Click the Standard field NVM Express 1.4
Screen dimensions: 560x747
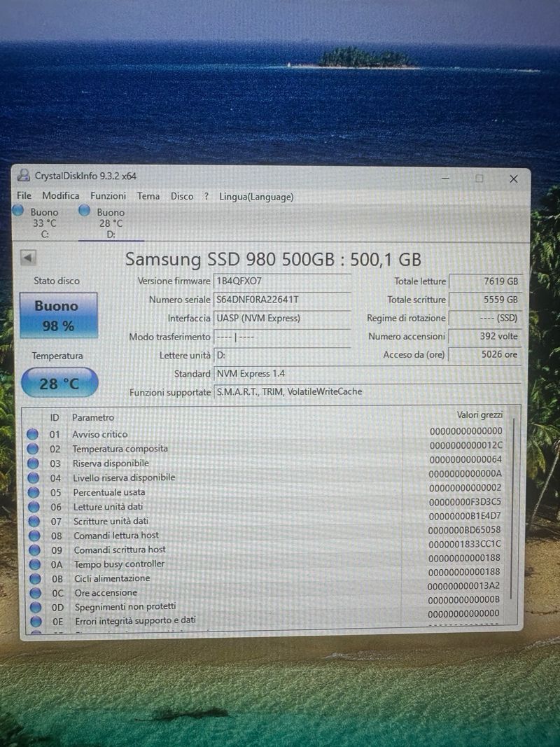(x=367, y=374)
